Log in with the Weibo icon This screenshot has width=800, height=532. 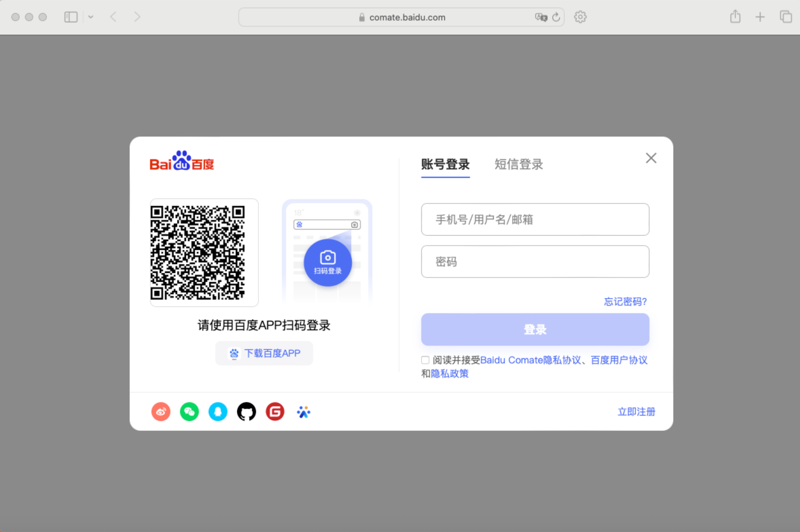pyautogui.click(x=161, y=412)
